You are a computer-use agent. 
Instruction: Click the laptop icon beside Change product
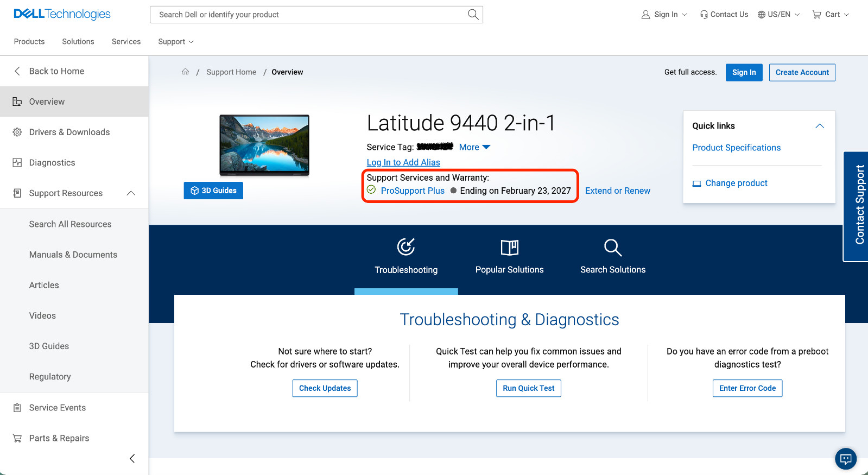[697, 183]
